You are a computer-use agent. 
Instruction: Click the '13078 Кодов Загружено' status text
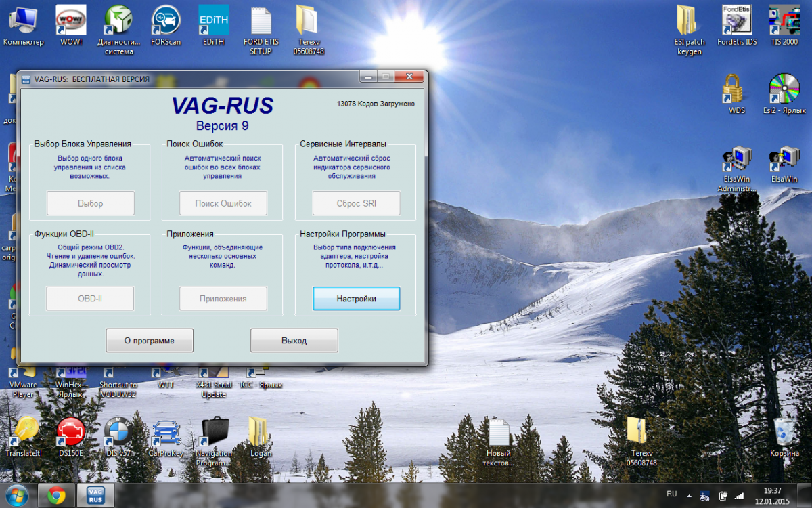(x=376, y=104)
